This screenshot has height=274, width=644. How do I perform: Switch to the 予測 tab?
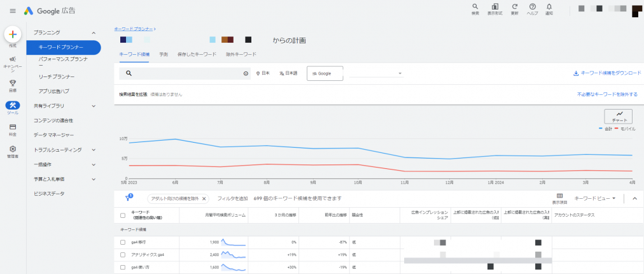164,55
